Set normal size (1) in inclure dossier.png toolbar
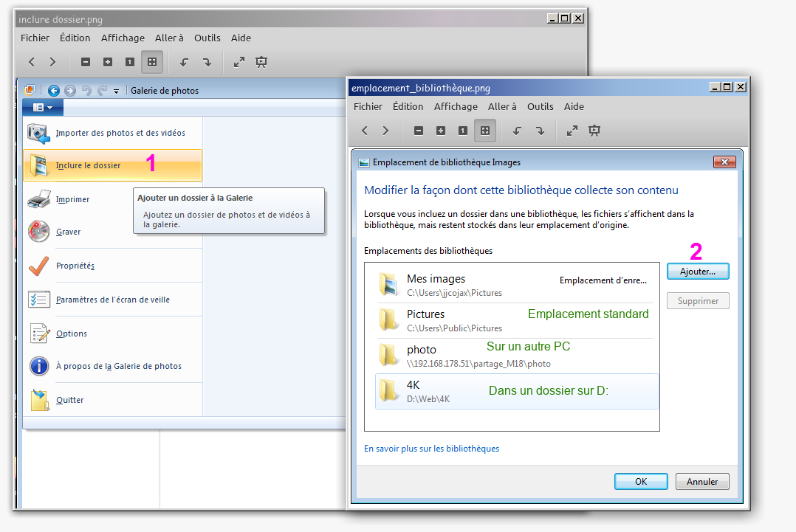796x532 pixels. [x=130, y=62]
